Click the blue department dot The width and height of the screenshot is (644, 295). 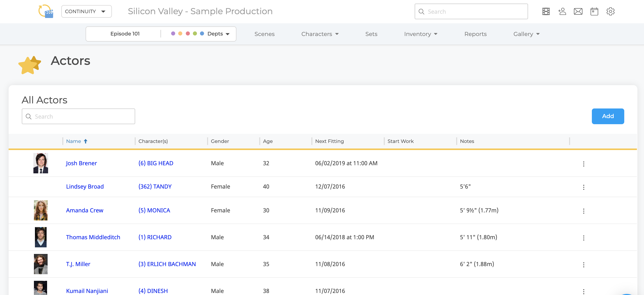coord(202,33)
